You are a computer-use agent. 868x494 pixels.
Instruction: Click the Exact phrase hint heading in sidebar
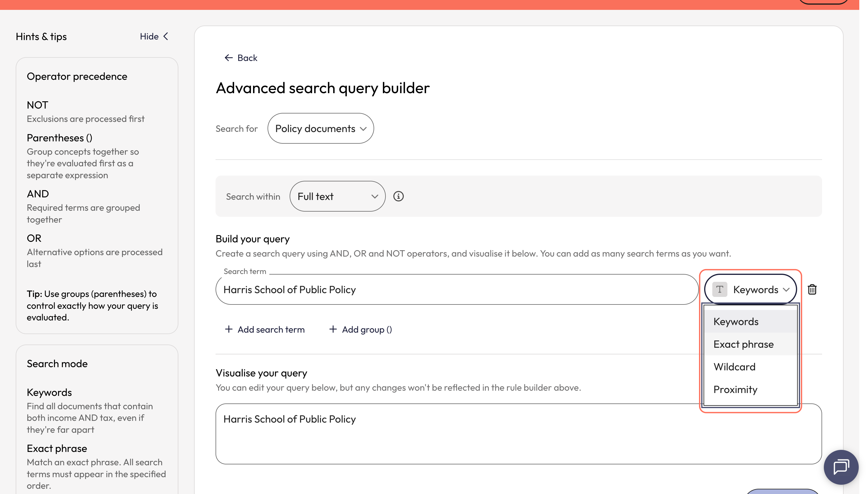pos(57,448)
